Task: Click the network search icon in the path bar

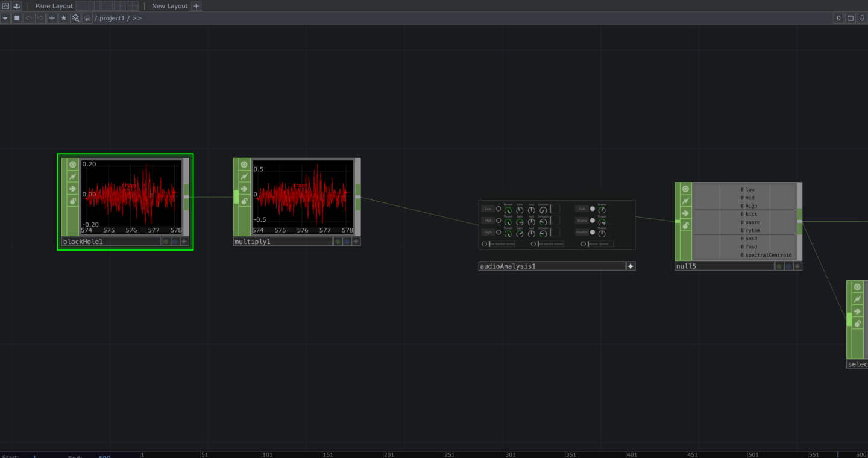Action: [x=76, y=18]
